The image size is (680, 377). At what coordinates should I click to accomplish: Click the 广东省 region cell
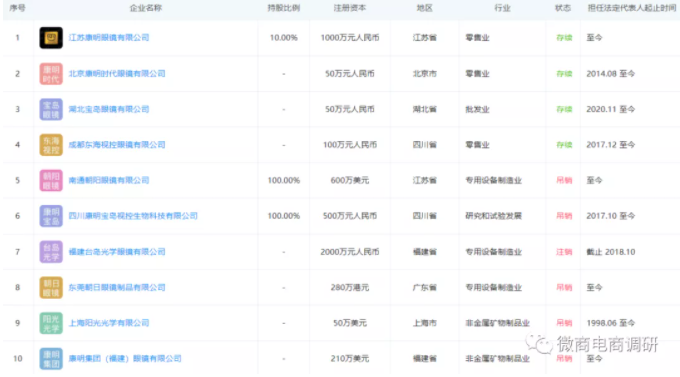pyautogui.click(x=425, y=288)
